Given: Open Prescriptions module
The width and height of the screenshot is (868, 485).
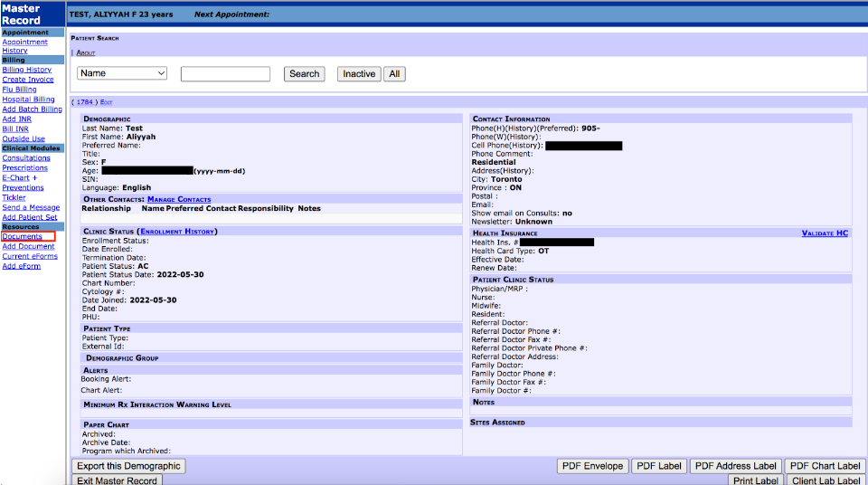Looking at the screenshot, I should point(25,168).
